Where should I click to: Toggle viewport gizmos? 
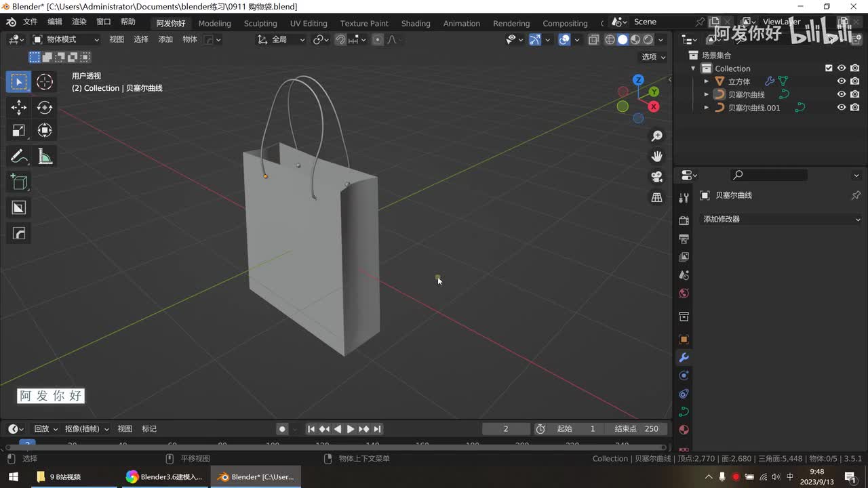coord(535,39)
